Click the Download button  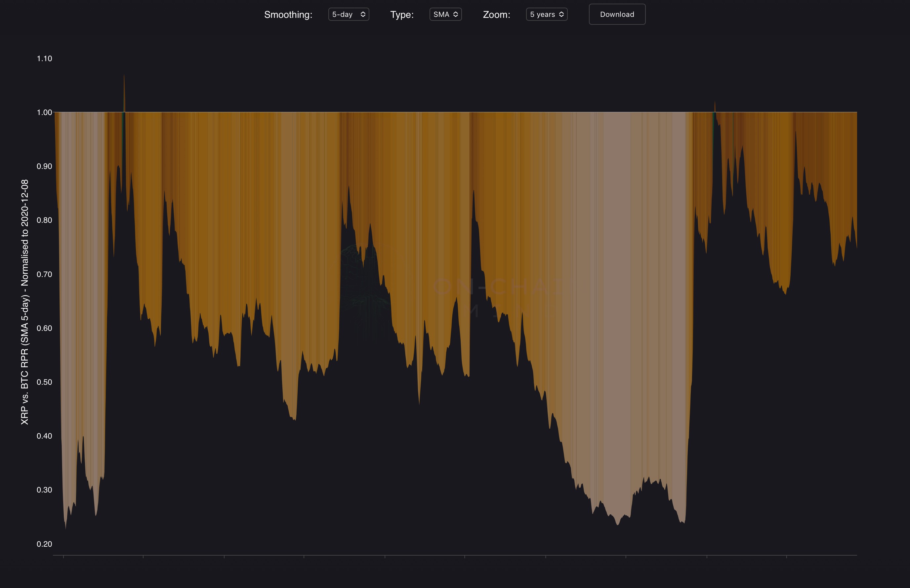pyautogui.click(x=617, y=15)
